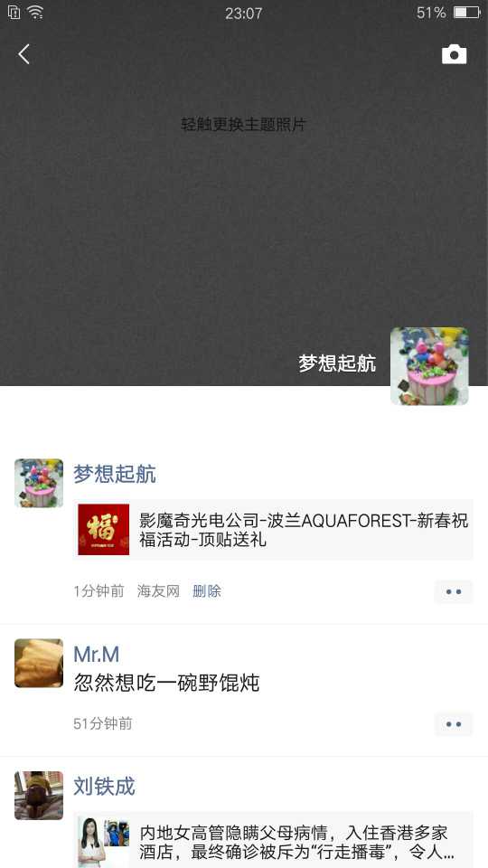The image size is (488, 868).
Task: Open the 影魔奇光电公司 AQUAFOREST shared article
Action: pyautogui.click(x=273, y=529)
